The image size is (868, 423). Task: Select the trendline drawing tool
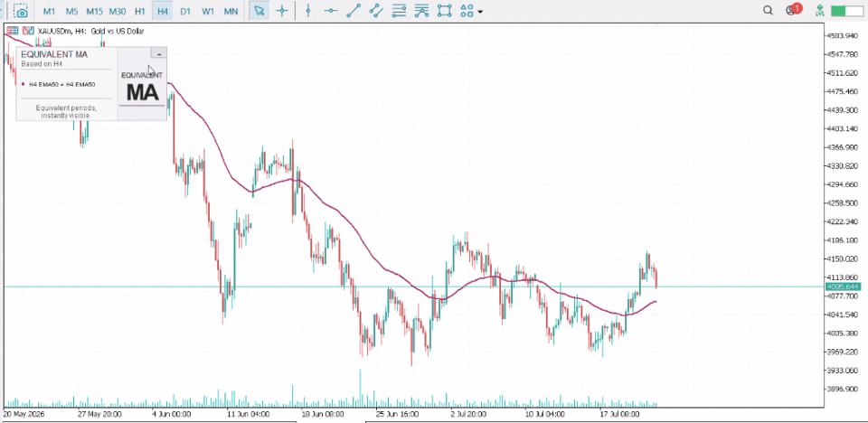(354, 11)
